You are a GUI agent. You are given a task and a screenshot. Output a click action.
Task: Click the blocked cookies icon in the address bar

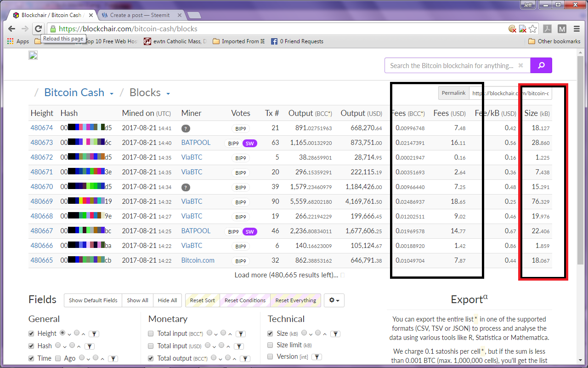click(512, 29)
